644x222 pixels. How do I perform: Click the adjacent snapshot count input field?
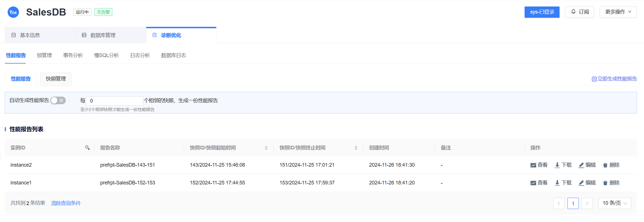pyautogui.click(x=114, y=101)
